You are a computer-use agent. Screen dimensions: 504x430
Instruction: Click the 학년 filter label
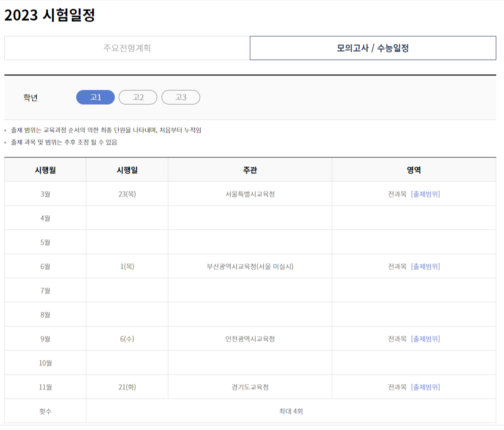click(30, 97)
